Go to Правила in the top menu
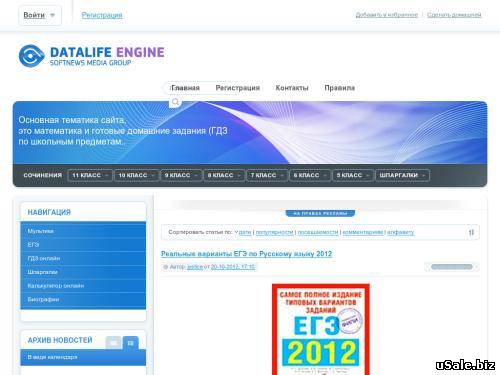 click(x=339, y=88)
